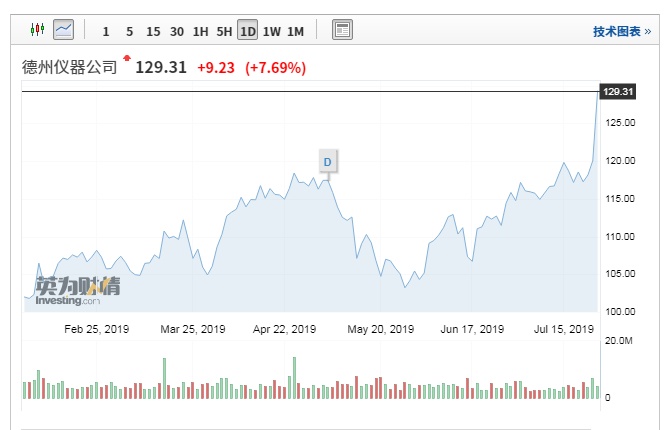The image size is (664, 430).
Task: Click the Investing.com watermark logo
Action: click(x=76, y=290)
